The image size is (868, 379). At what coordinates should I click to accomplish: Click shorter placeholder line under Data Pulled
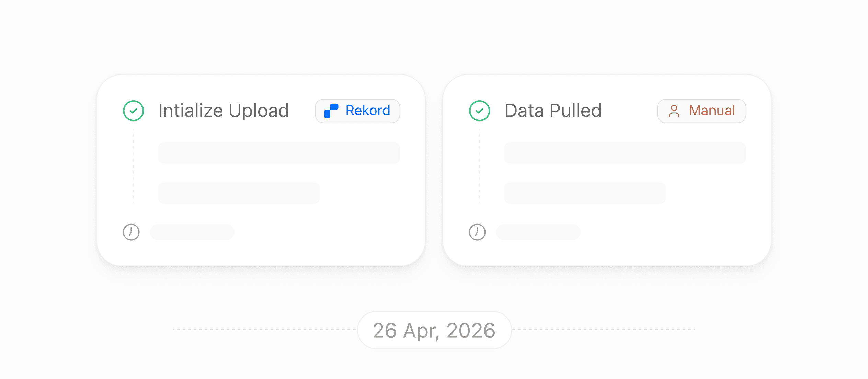pyautogui.click(x=585, y=193)
